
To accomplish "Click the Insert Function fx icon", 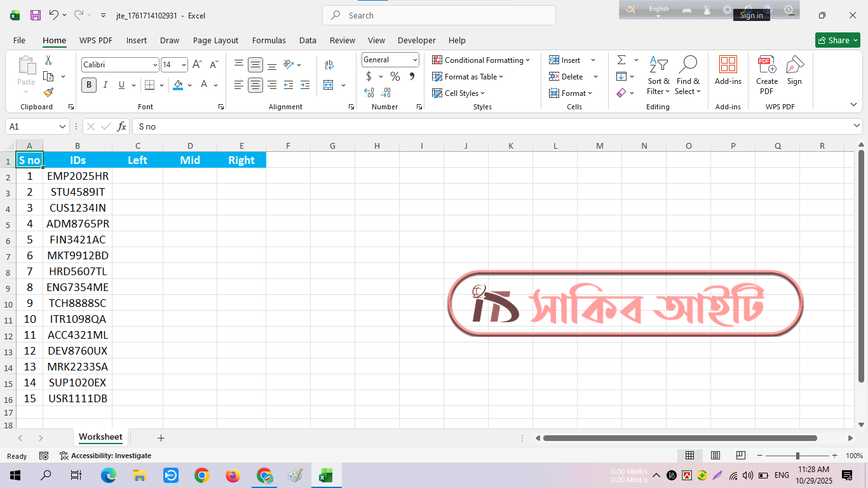I will [x=122, y=126].
